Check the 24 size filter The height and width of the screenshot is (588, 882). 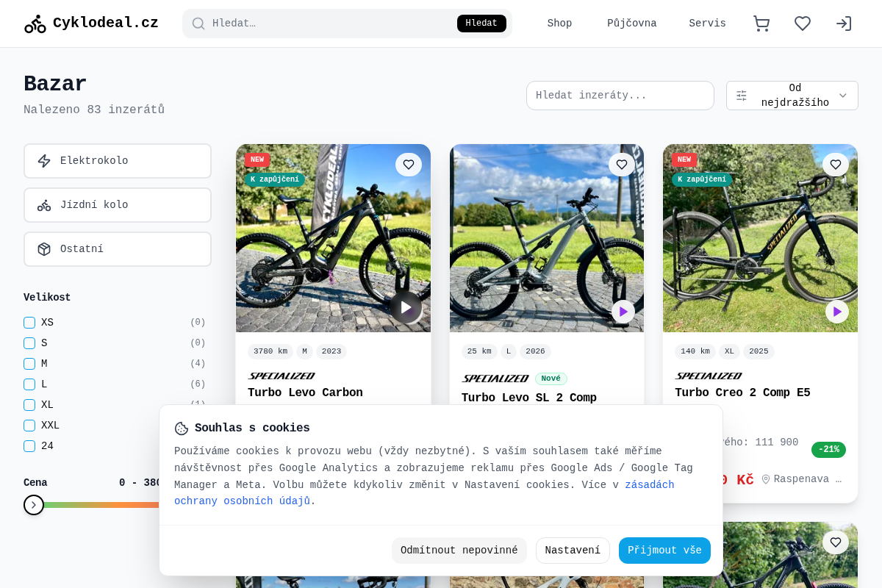point(29,446)
